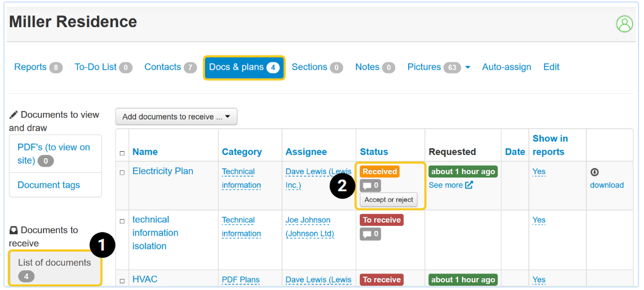
Task: Click the download icon for Electricity Plan
Action: [595, 172]
